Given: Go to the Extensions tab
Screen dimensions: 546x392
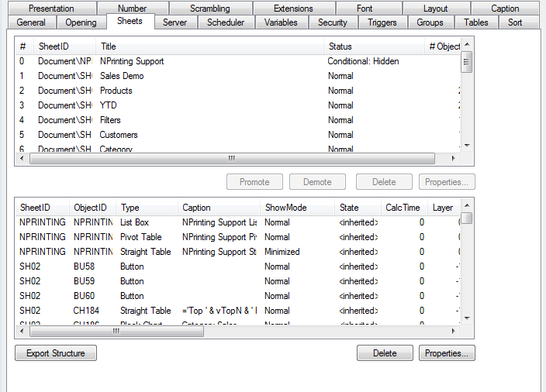Looking at the screenshot, I should (293, 9).
